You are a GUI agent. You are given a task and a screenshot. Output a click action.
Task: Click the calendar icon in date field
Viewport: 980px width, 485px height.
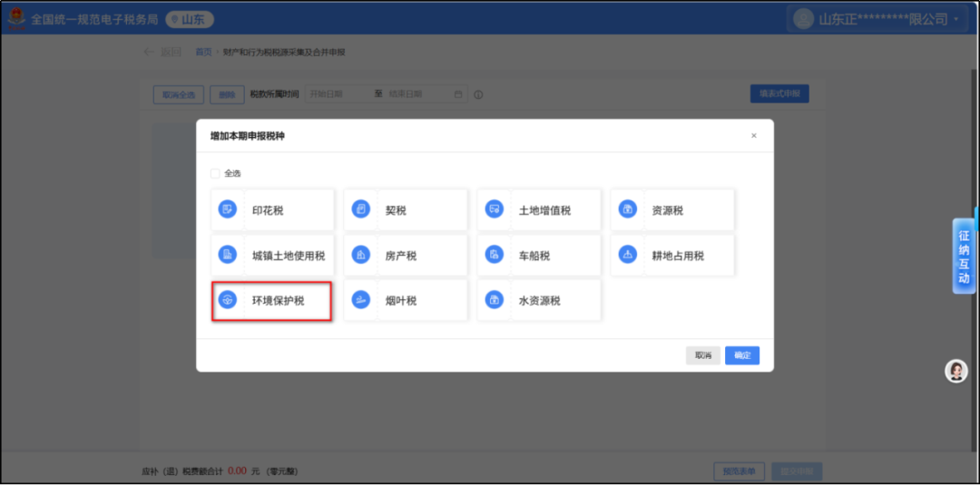(458, 94)
